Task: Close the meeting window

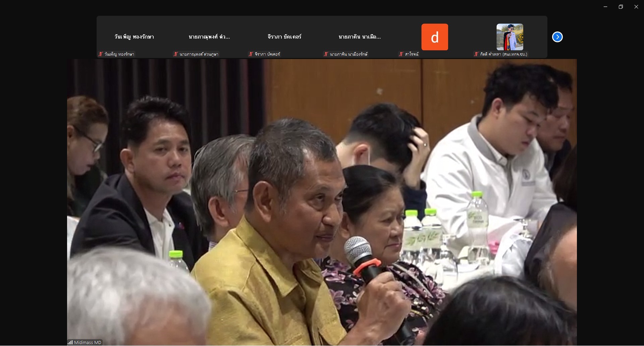Action: (x=636, y=7)
